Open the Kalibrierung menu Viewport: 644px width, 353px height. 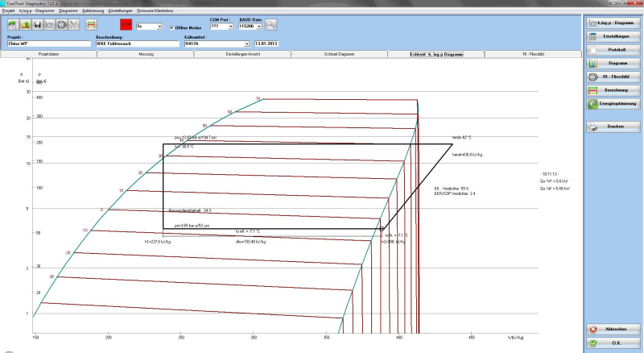tap(93, 10)
